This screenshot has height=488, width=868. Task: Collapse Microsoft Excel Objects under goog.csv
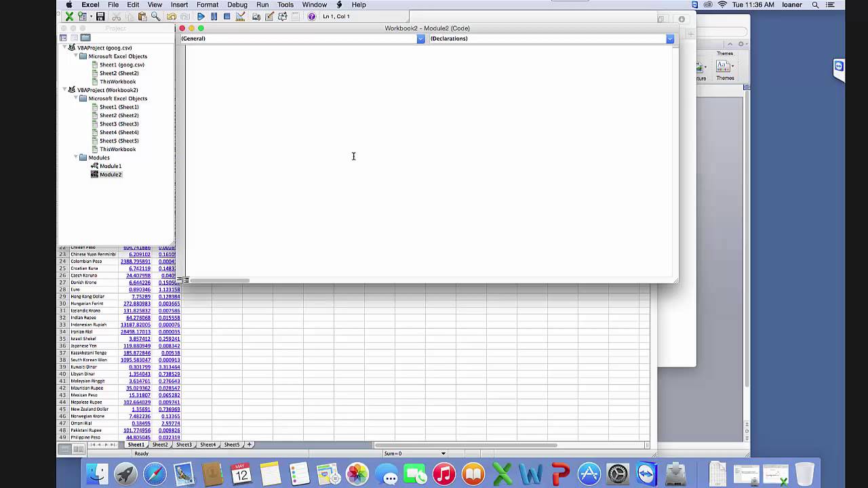click(76, 56)
